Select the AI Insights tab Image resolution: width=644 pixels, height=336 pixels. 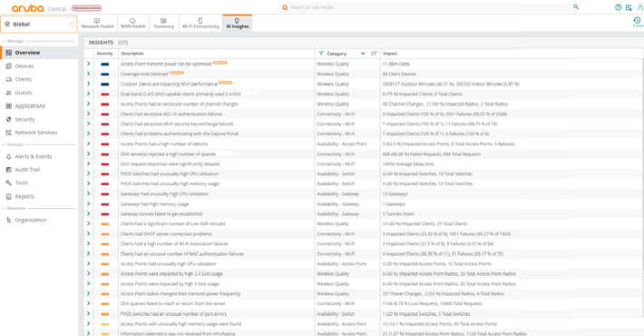pyautogui.click(x=238, y=24)
